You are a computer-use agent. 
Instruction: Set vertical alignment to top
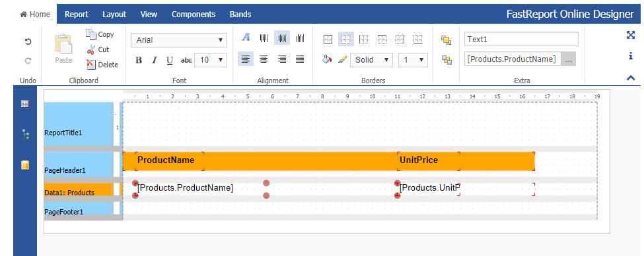(264, 38)
